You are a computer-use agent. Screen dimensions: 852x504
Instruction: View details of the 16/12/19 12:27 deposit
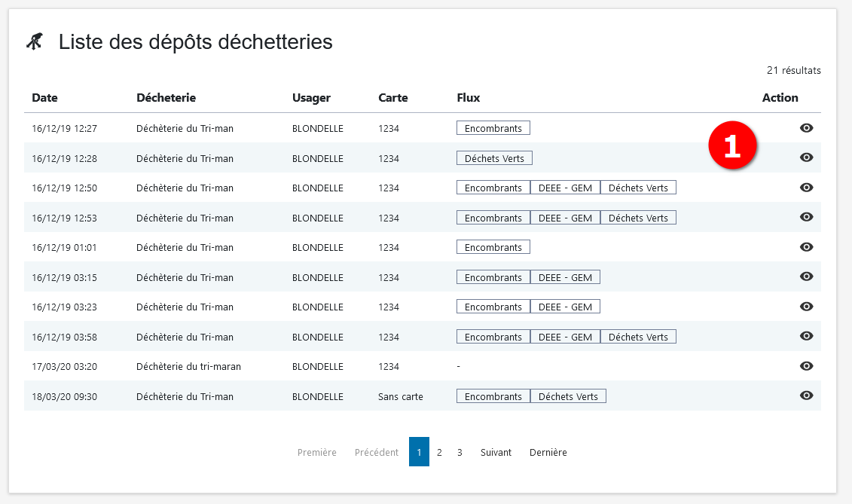806,127
